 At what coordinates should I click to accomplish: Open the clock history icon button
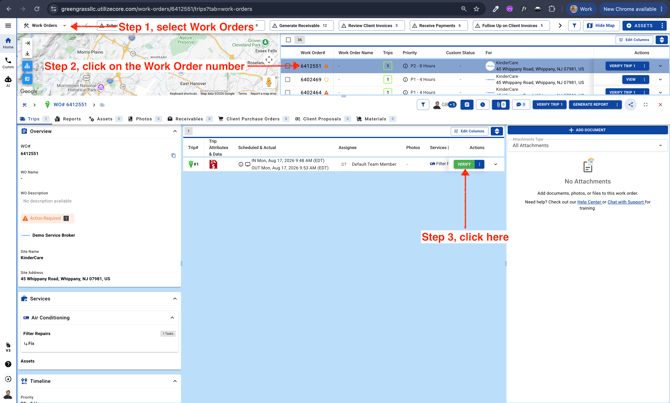[482, 105]
